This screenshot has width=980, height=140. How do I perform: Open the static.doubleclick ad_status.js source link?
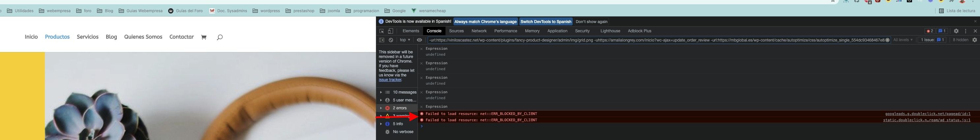pos(926,120)
